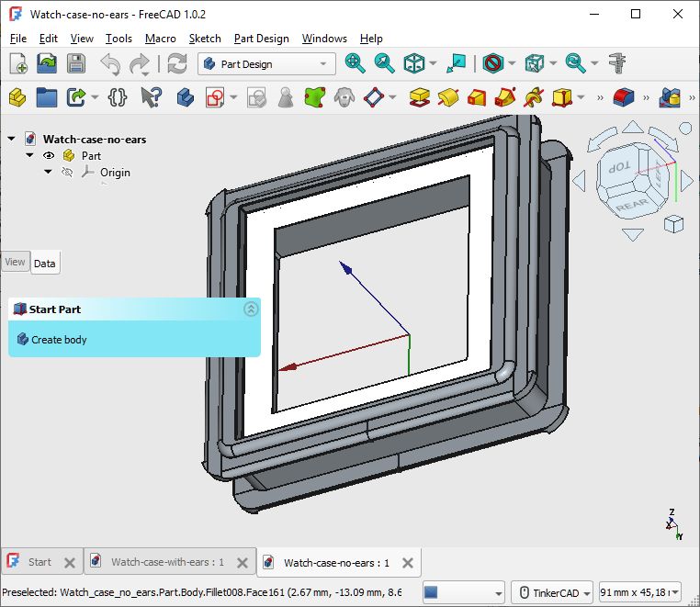The width and height of the screenshot is (700, 607).
Task: Click the Redo arrow icon
Action: coord(140,64)
